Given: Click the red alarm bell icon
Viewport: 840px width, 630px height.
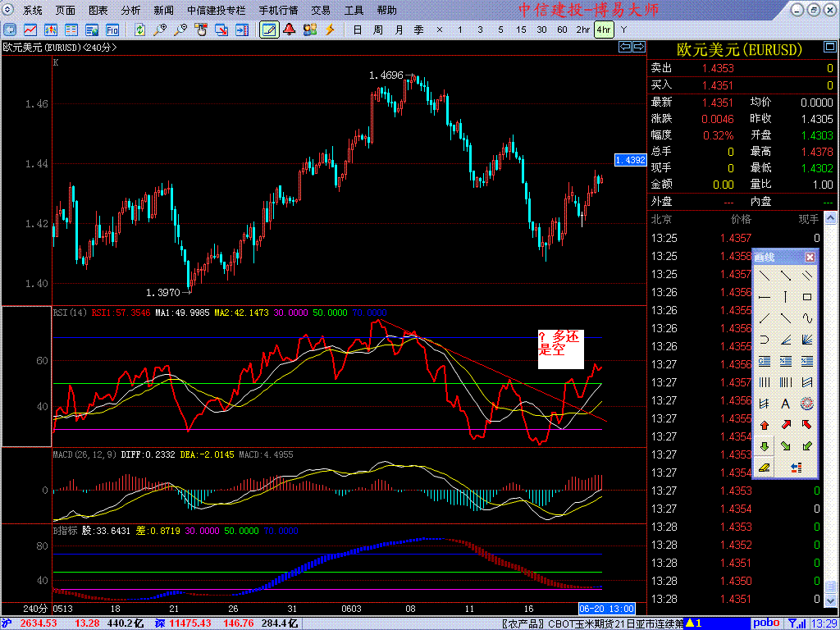Looking at the screenshot, I should [290, 30].
